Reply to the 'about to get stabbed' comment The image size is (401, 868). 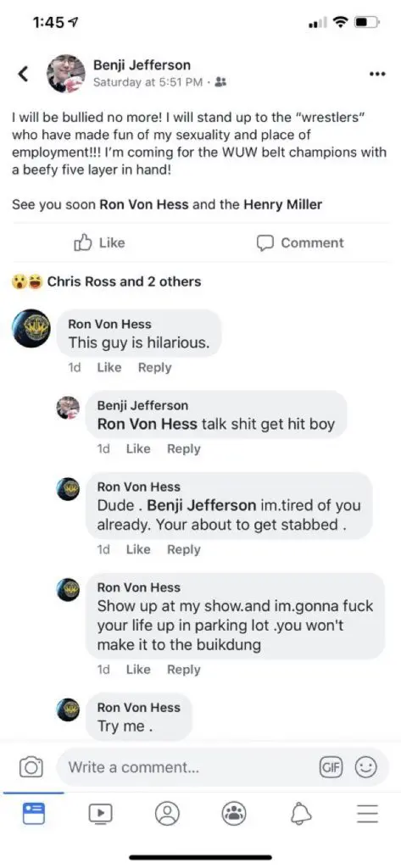183,549
